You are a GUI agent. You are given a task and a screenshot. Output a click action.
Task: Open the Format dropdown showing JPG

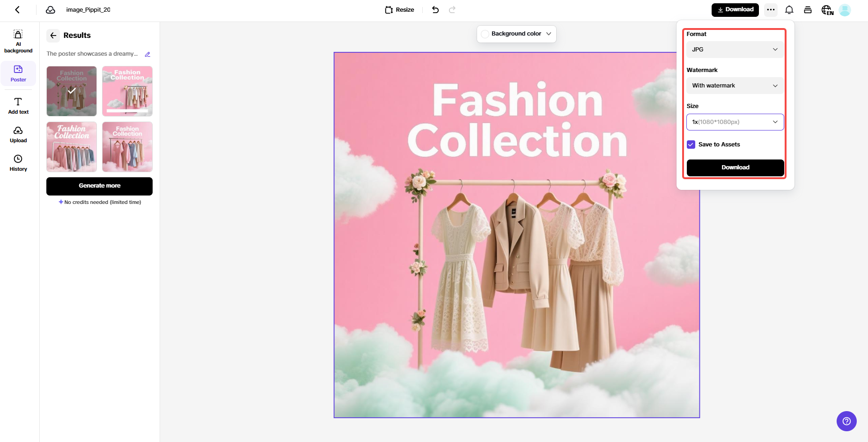pos(735,50)
